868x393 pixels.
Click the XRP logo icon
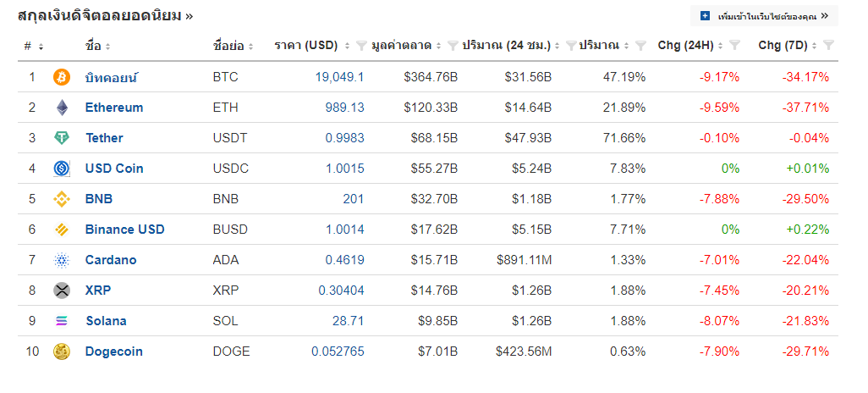62,291
